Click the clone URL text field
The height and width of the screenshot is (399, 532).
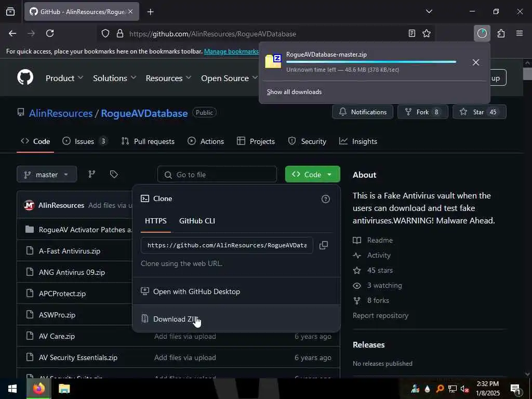(227, 245)
